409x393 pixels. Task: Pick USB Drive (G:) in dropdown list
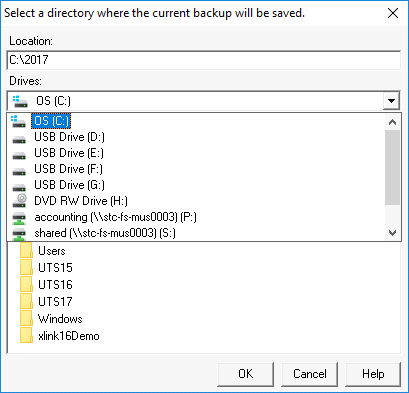click(69, 185)
